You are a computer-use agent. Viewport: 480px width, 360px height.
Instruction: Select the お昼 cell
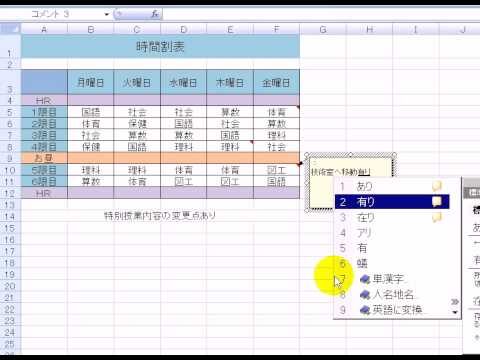click(x=44, y=158)
